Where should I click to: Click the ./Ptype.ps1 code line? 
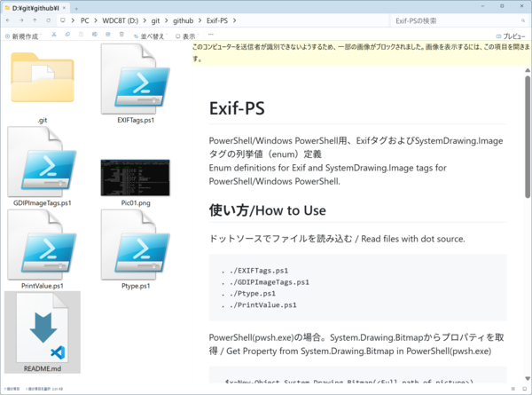click(248, 294)
